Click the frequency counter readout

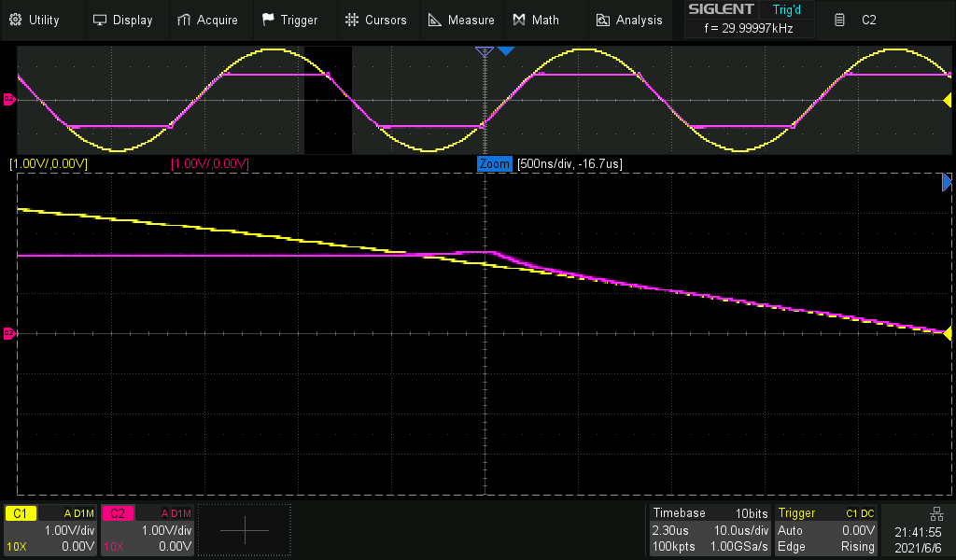click(x=749, y=28)
